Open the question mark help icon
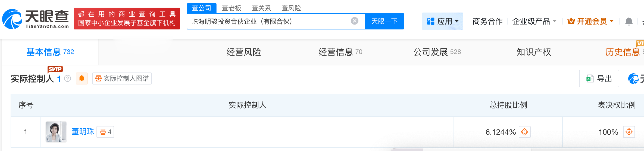644x151 pixels. coord(67,78)
